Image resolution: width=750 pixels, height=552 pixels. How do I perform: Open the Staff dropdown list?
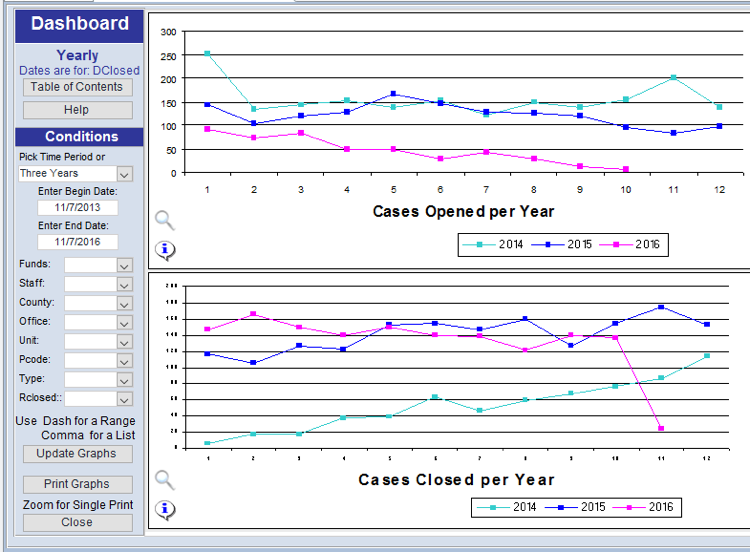(124, 284)
